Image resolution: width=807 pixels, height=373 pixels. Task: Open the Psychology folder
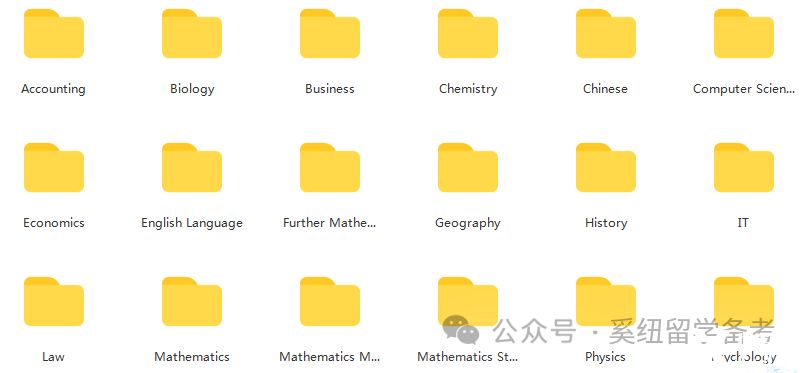coord(744,301)
